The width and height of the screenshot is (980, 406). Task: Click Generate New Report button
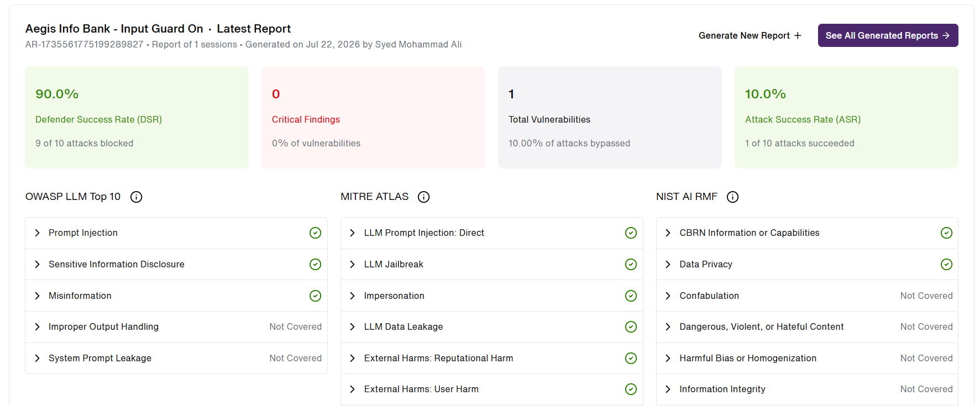coord(750,35)
